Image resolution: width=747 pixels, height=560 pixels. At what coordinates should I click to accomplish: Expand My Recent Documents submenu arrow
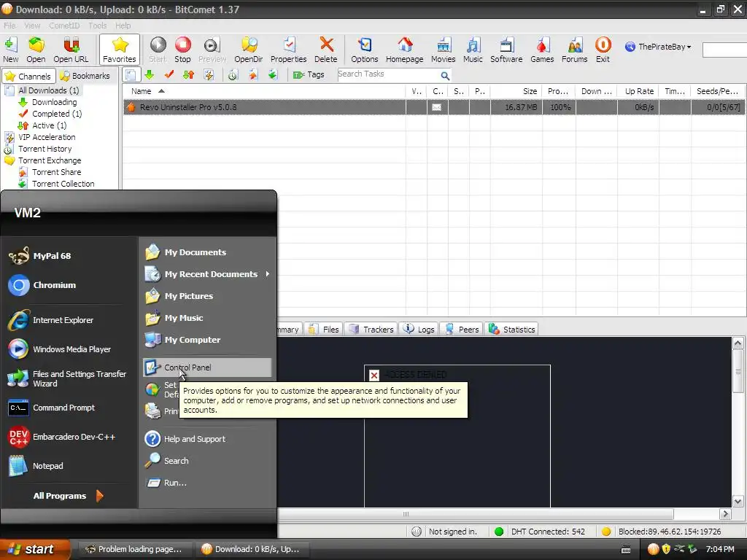268,274
